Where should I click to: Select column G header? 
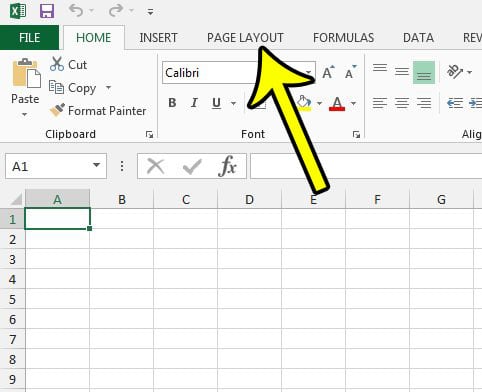tap(441, 200)
